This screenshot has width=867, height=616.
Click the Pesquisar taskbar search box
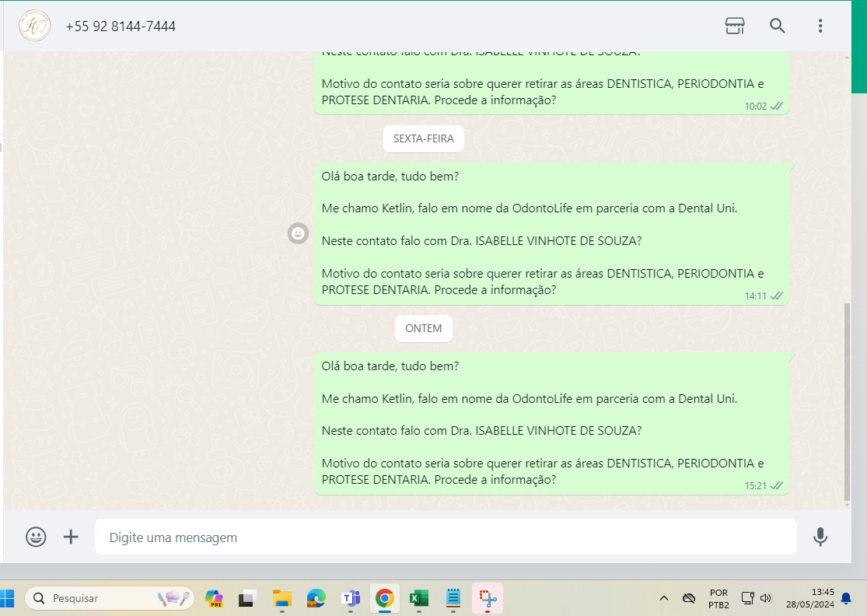[x=110, y=598]
